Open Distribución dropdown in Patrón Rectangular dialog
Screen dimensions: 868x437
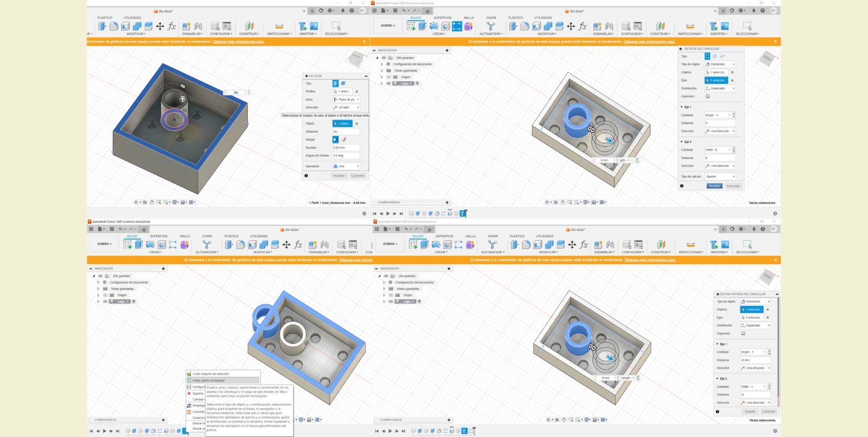coord(720,88)
